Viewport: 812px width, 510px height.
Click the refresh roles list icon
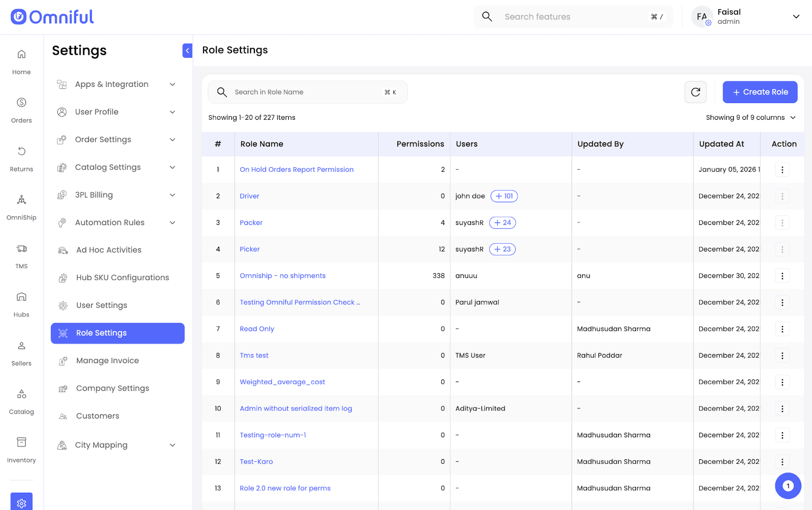(x=695, y=92)
